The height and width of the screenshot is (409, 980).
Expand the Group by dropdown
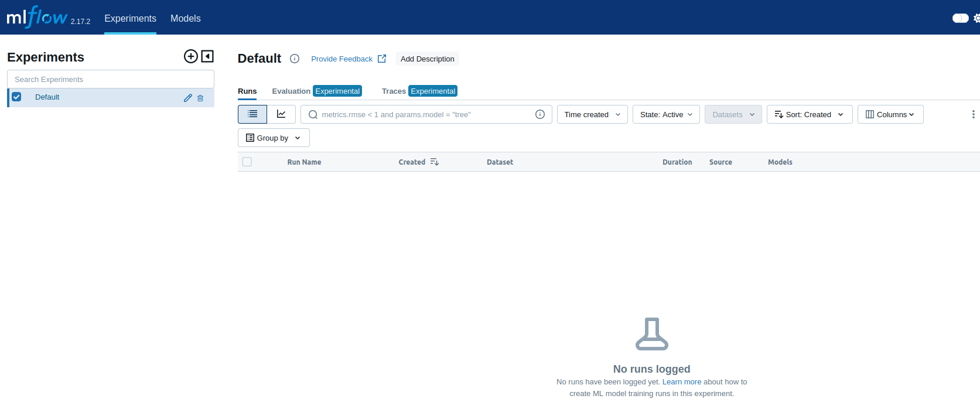pyautogui.click(x=274, y=138)
